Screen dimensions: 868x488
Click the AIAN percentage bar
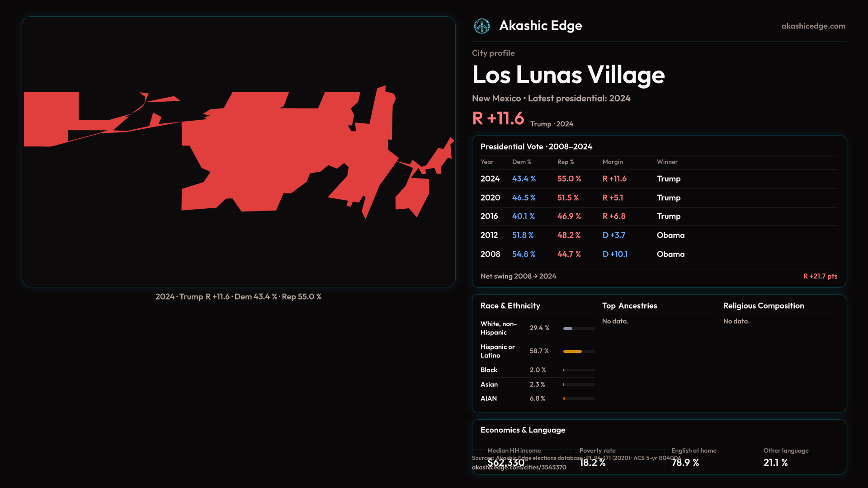click(578, 399)
